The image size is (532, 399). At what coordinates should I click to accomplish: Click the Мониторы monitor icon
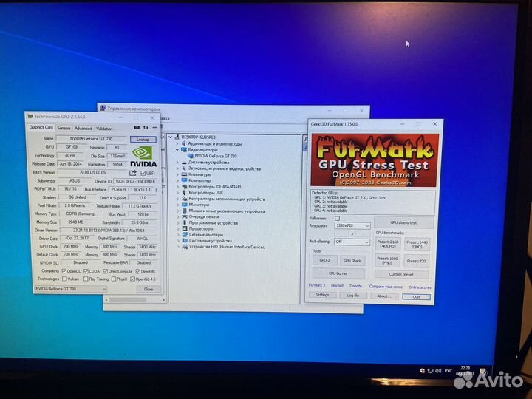point(184,205)
